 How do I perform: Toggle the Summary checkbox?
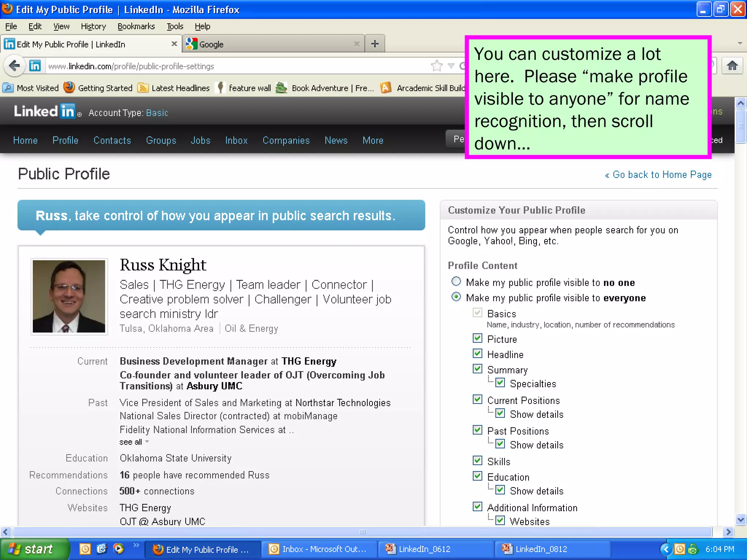tap(477, 369)
